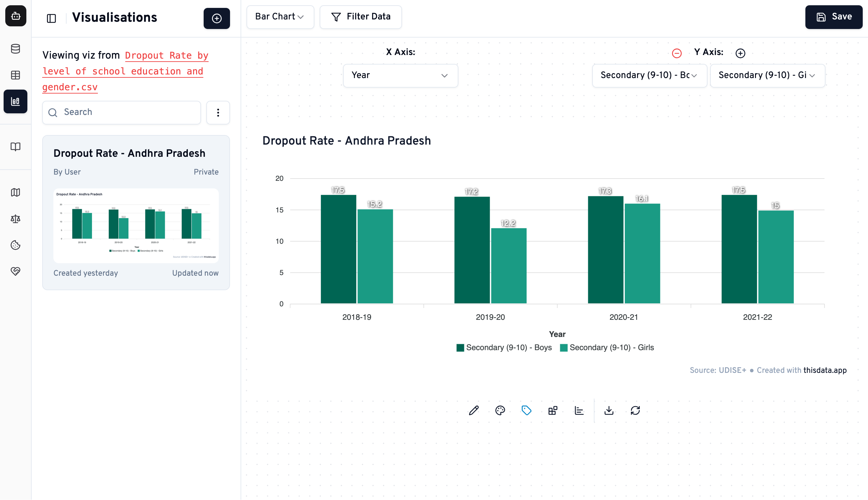This screenshot has height=500, width=868.
Task: Open the gender.csv dataset link
Action: (x=70, y=87)
